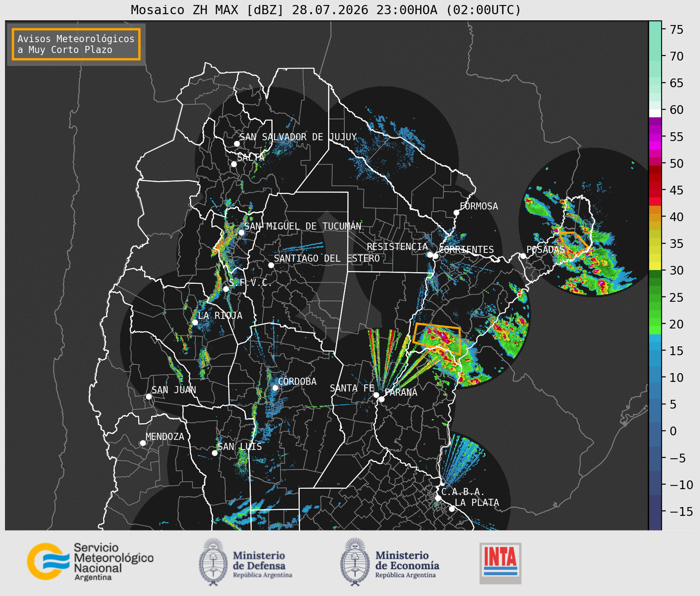Click the large orange warning polygon northeast of Paraná
This screenshot has width=700, height=596.
437,338
